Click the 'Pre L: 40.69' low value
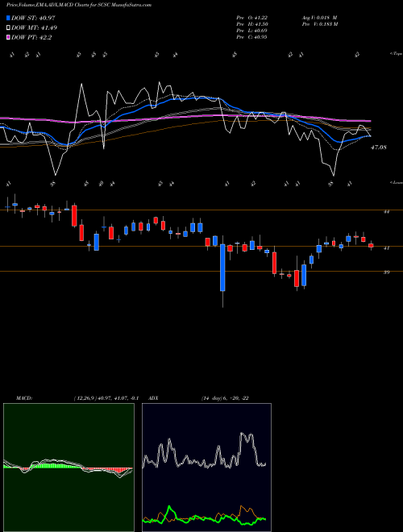 (x=252, y=31)
